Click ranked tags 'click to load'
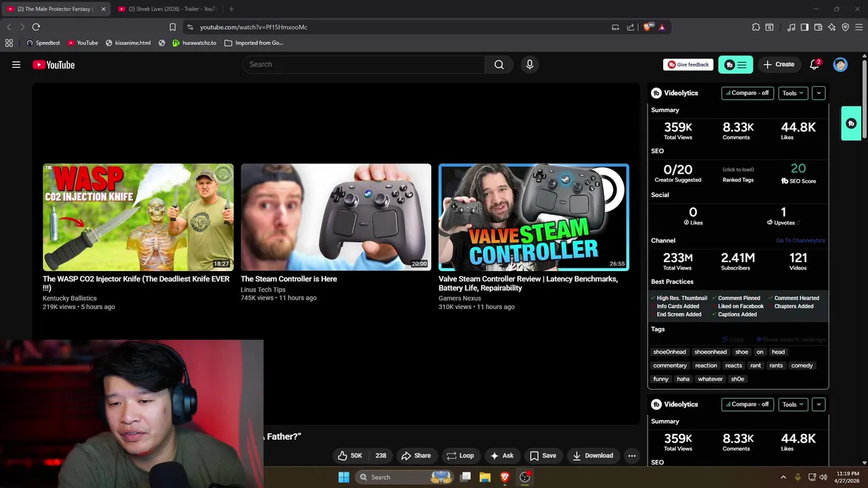Image resolution: width=868 pixels, height=488 pixels. coord(738,169)
